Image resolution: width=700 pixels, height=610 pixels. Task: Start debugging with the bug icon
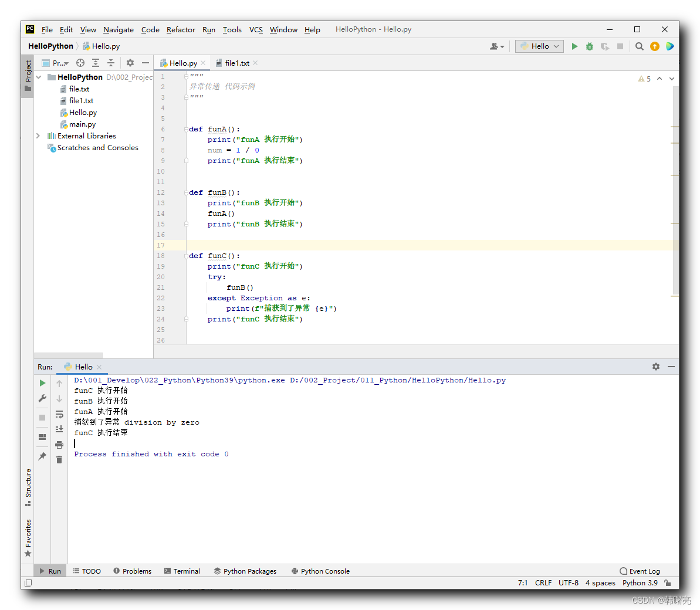click(590, 46)
